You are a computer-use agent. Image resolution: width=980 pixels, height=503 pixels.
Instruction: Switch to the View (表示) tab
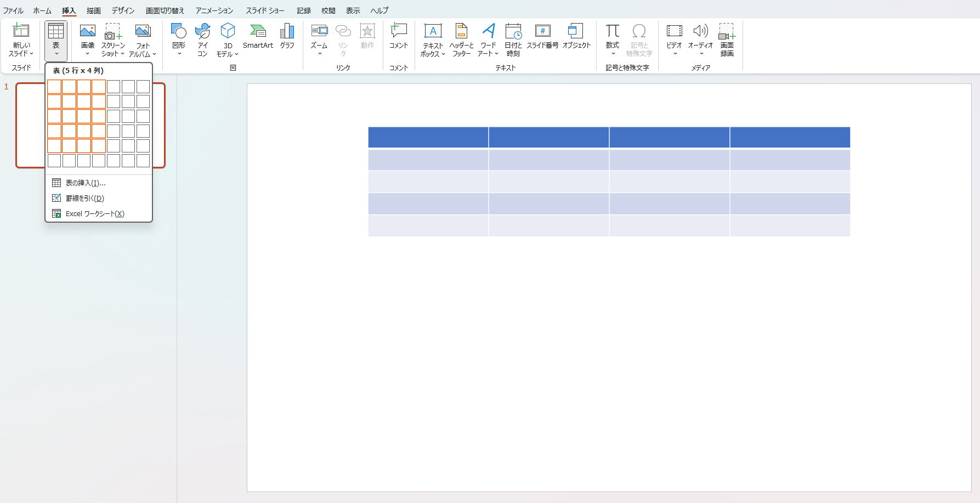pyautogui.click(x=353, y=10)
